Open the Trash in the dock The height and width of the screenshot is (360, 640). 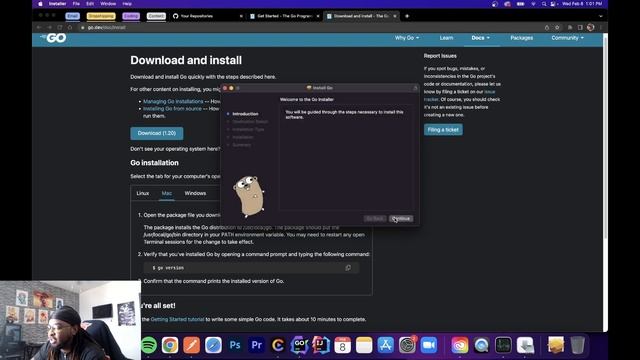click(577, 345)
